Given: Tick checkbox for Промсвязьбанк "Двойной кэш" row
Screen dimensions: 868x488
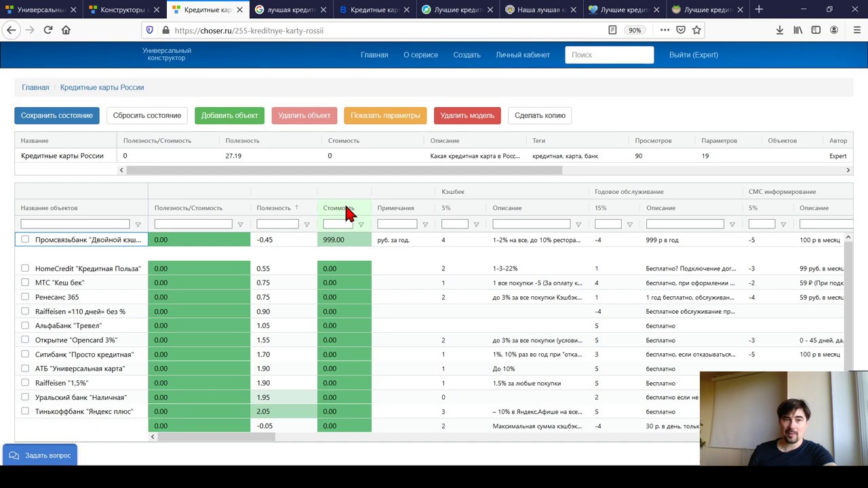Looking at the screenshot, I should click(25, 239).
